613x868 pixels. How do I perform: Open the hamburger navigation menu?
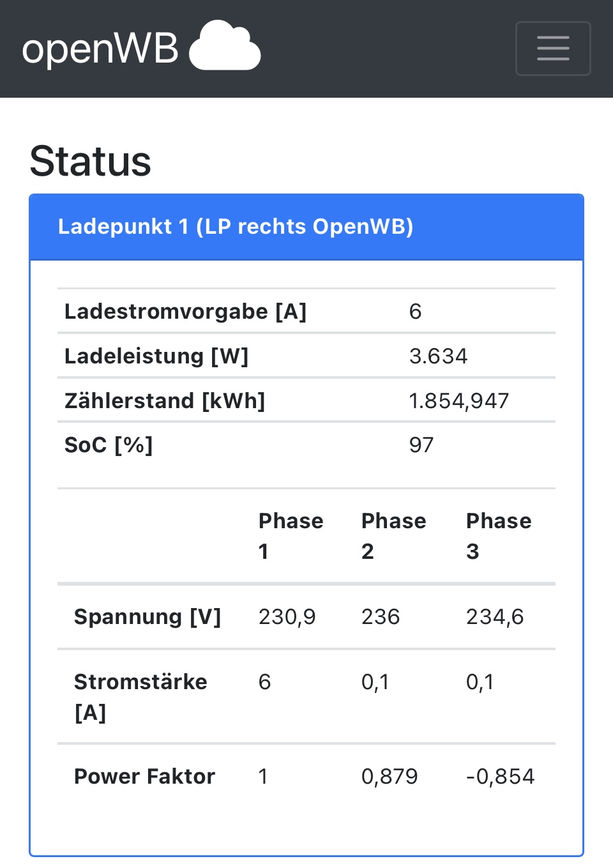[553, 49]
